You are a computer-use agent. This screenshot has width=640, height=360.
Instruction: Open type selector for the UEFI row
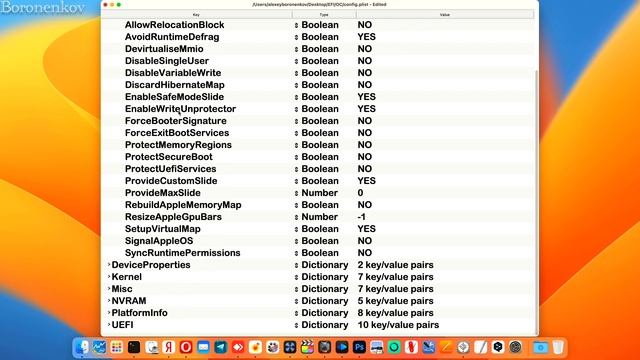(x=296, y=325)
